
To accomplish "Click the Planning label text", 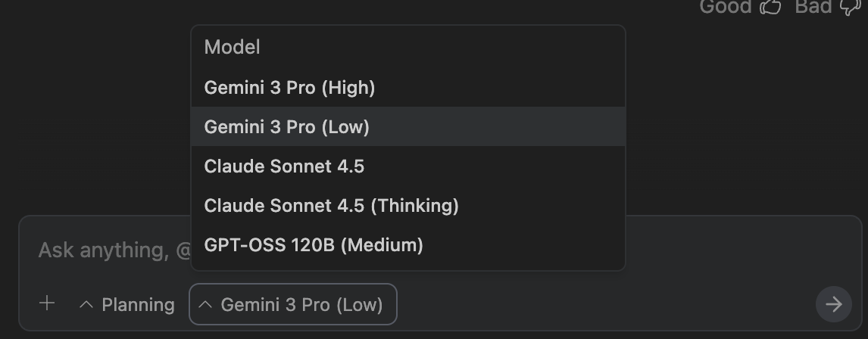I will coord(138,304).
